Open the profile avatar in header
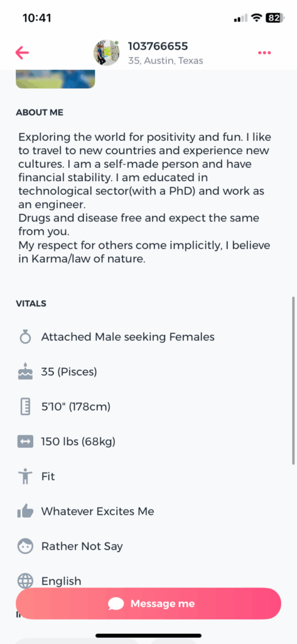The image size is (297, 644). (106, 53)
